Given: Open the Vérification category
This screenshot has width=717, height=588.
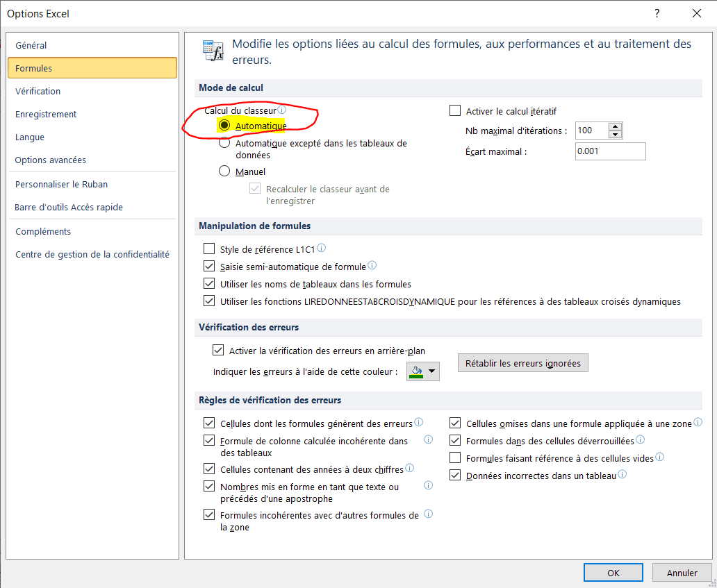Looking at the screenshot, I should [x=92, y=91].
